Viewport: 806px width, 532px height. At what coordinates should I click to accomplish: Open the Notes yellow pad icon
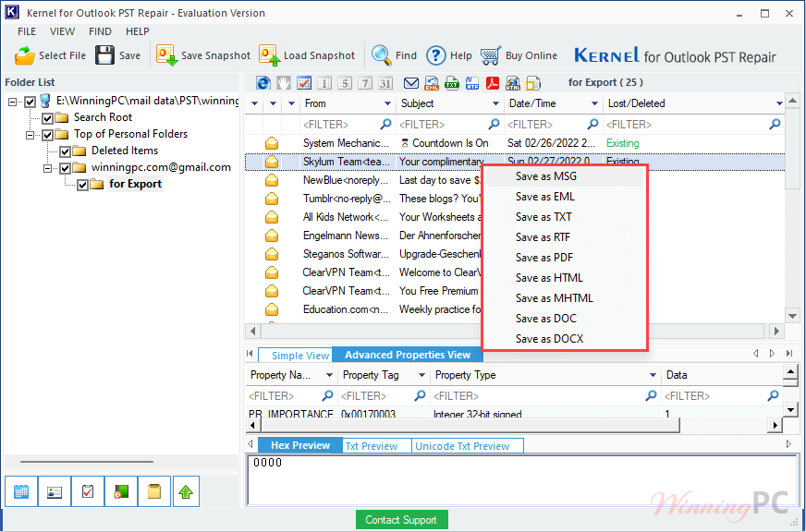coord(154,491)
